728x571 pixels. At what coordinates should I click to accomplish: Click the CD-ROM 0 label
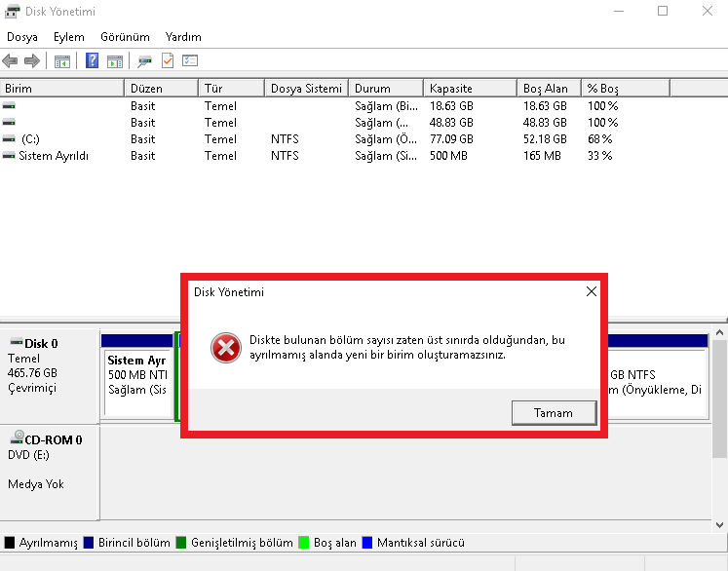[54, 439]
